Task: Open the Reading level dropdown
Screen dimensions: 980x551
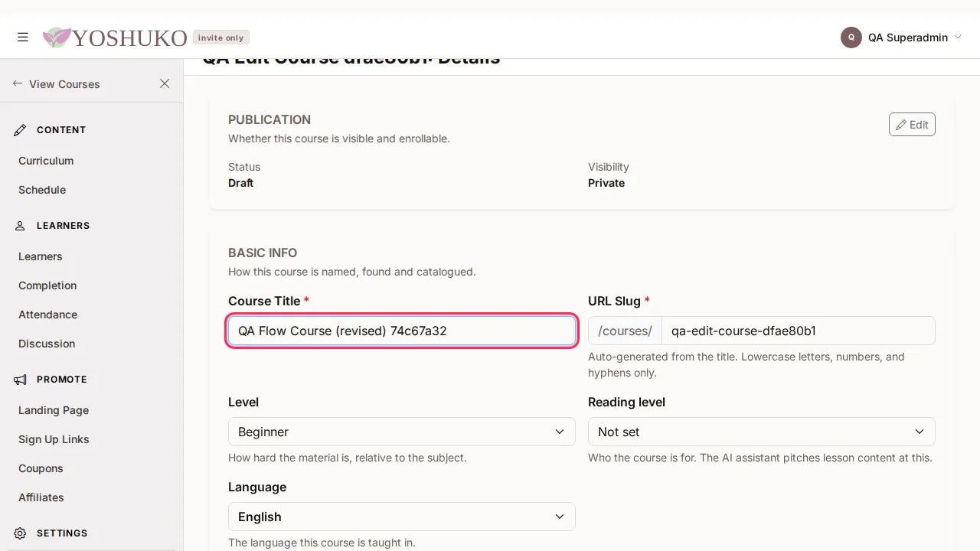Action: (762, 432)
